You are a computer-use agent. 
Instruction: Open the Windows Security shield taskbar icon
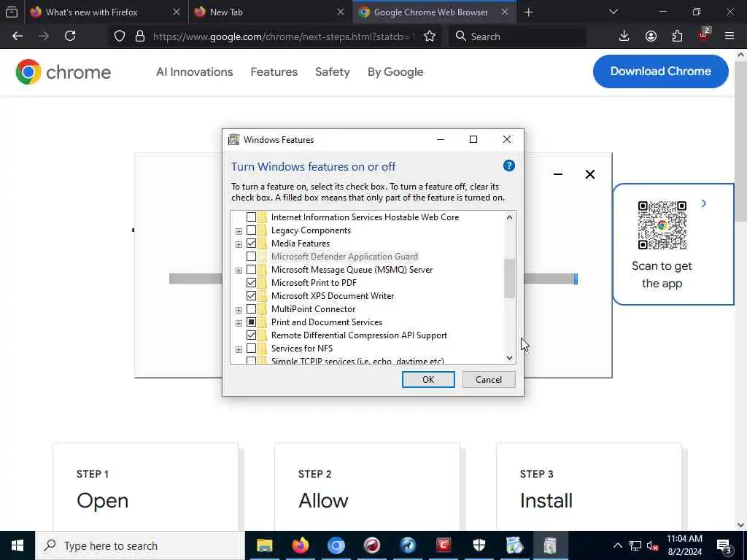[x=479, y=545]
